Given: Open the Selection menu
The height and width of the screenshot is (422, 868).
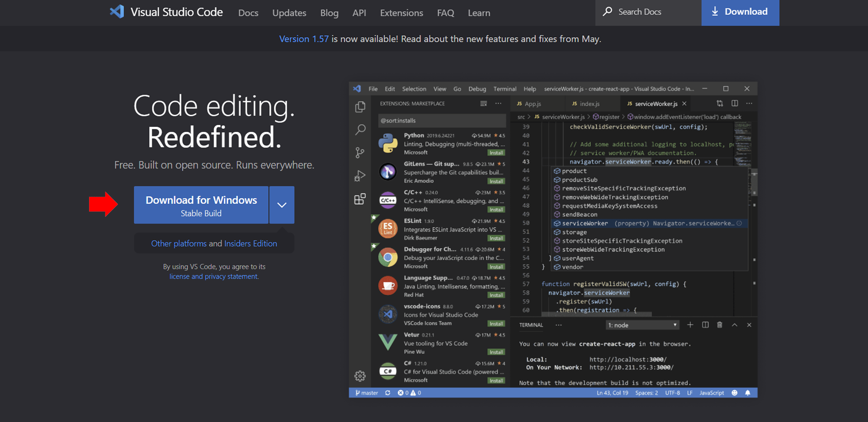Looking at the screenshot, I should click(414, 89).
